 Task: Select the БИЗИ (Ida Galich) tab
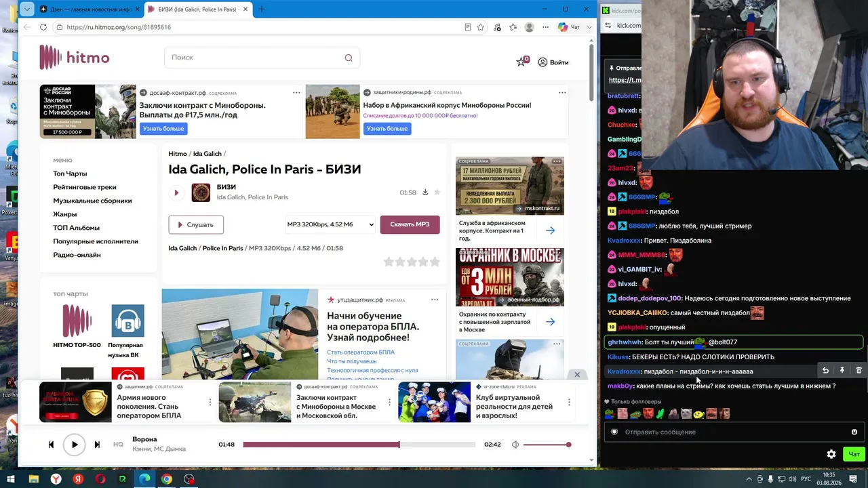tap(197, 9)
